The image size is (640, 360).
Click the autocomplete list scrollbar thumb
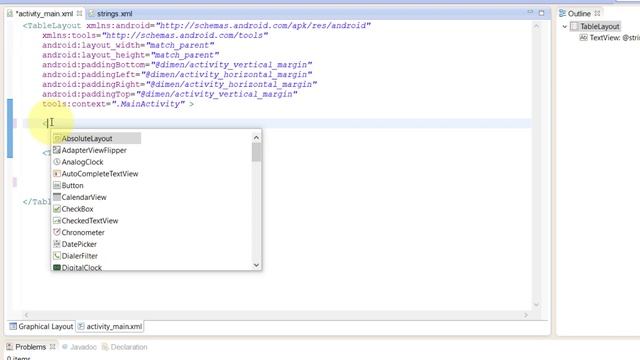(256, 153)
